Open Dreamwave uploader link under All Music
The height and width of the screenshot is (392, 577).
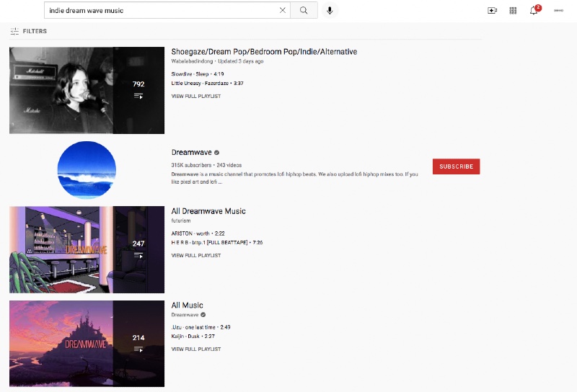185,315
